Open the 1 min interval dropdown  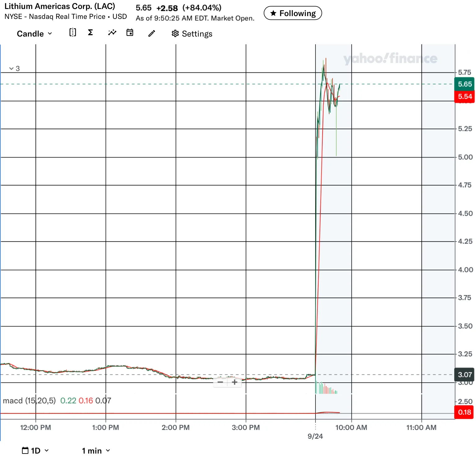96,450
